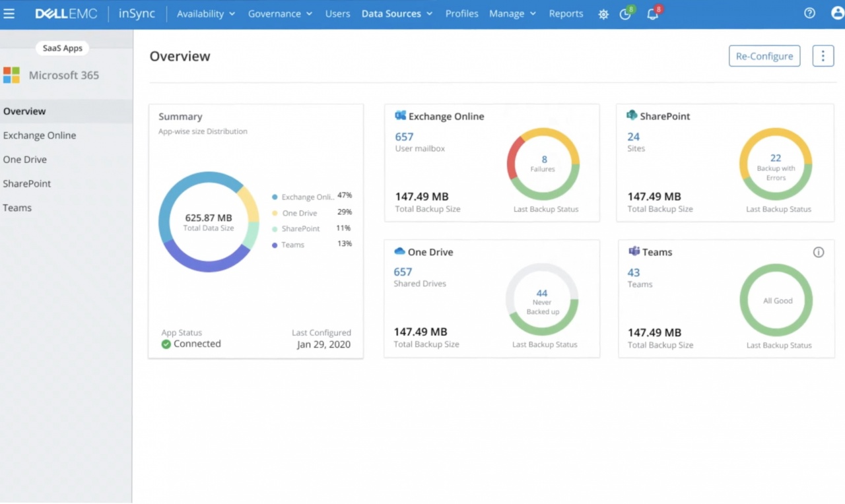Select Teams in the sidebar
The height and width of the screenshot is (504, 845).
pos(66,207)
